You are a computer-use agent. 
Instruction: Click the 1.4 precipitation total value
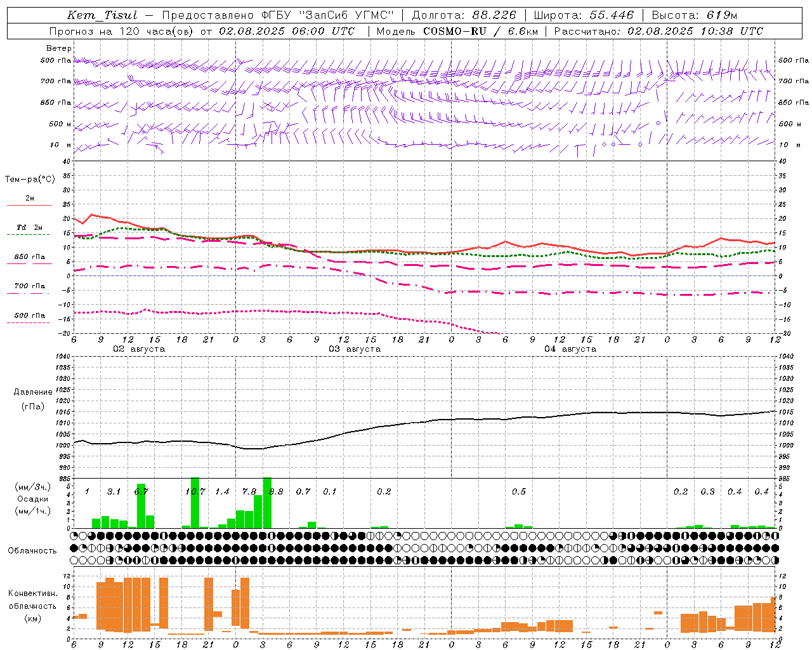[x=222, y=492]
